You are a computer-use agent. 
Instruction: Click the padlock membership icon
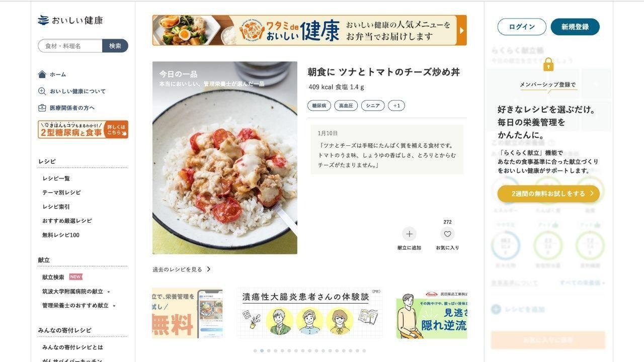(x=548, y=64)
